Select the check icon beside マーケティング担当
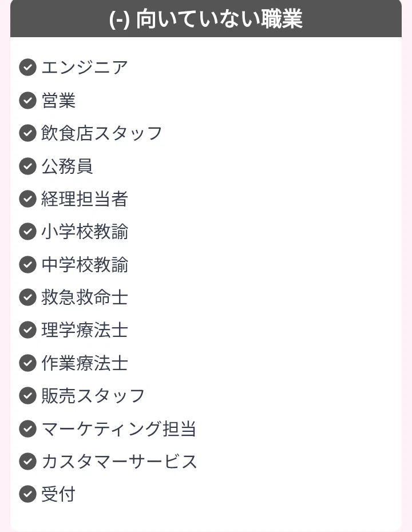 pos(28,428)
